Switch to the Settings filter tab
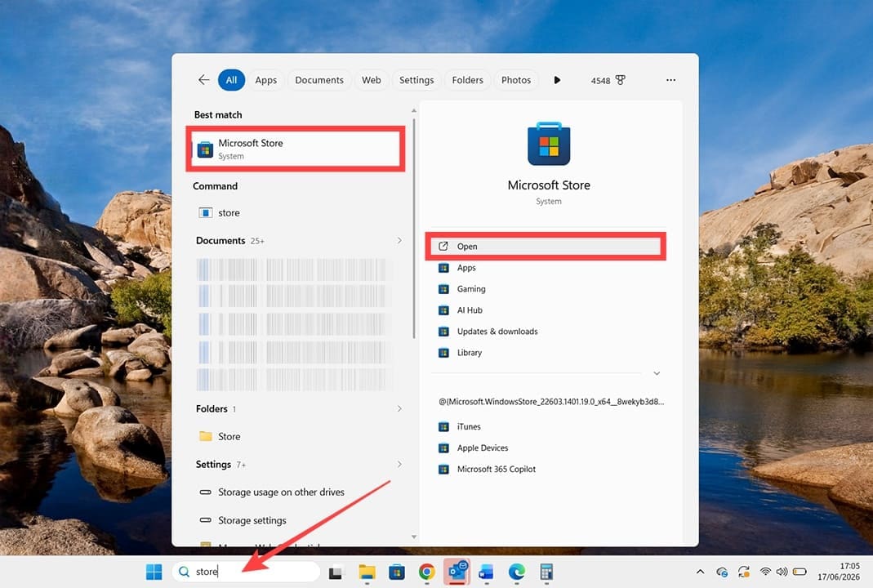 pyautogui.click(x=416, y=80)
